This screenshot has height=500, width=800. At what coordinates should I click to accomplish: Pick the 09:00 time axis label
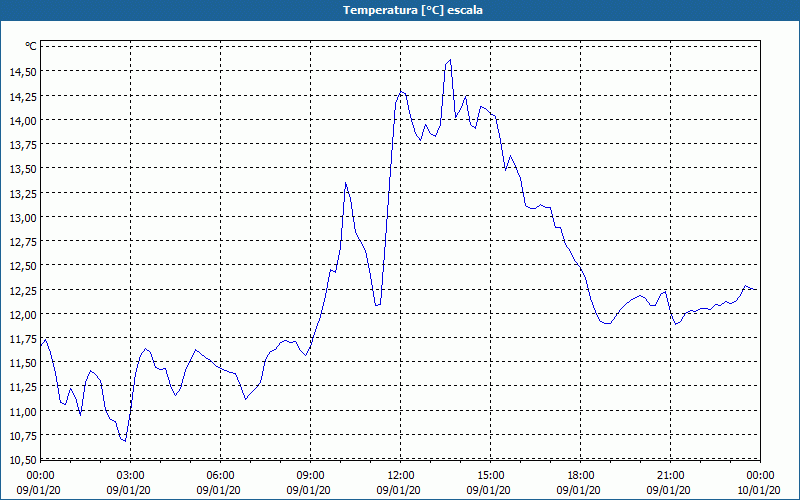(310, 476)
